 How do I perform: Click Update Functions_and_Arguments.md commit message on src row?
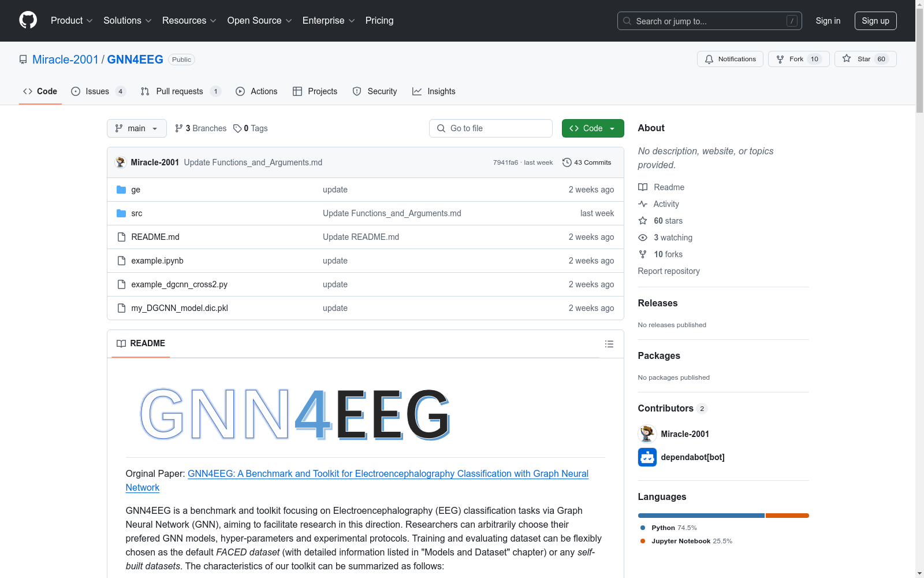392,213
